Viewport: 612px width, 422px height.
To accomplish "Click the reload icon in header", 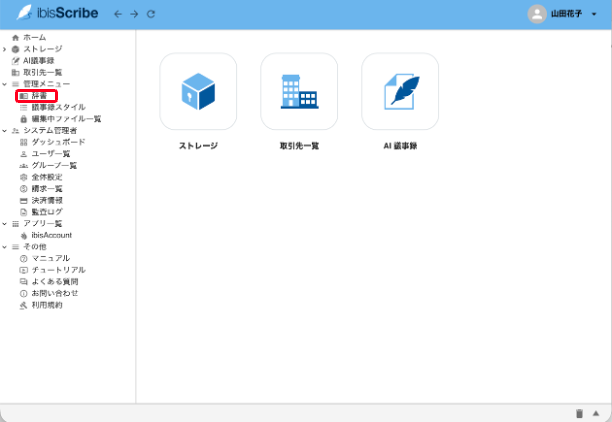I will (151, 14).
